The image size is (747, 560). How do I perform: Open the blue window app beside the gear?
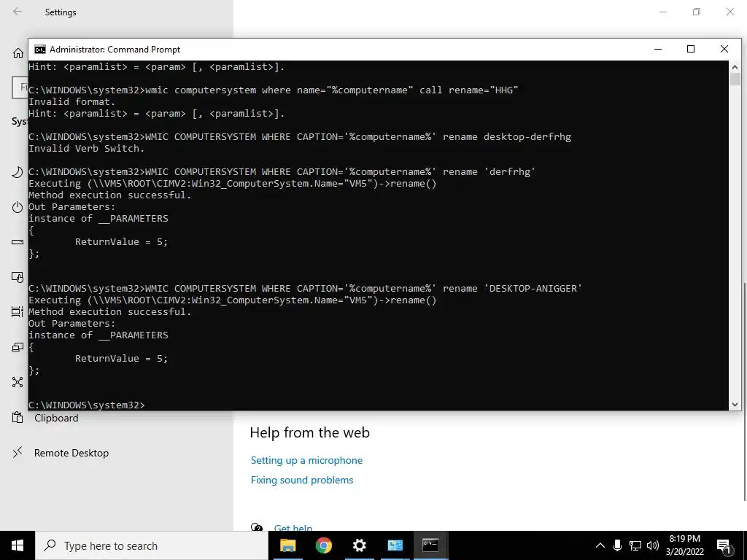tap(395, 545)
